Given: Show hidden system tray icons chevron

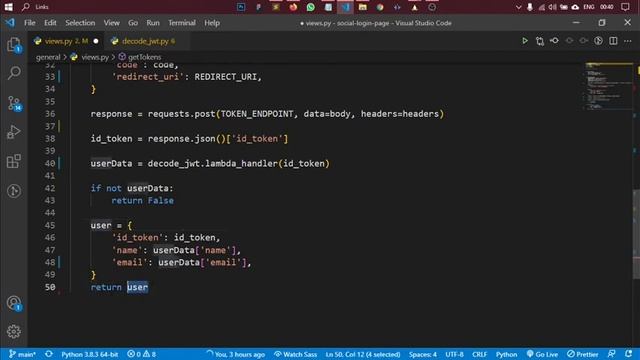Looking at the screenshot, I should 518,7.
